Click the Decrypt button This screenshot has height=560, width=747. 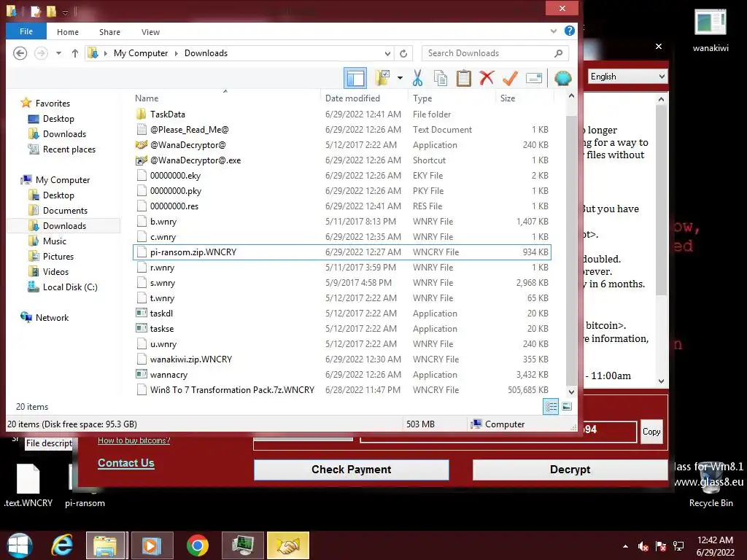pos(570,470)
